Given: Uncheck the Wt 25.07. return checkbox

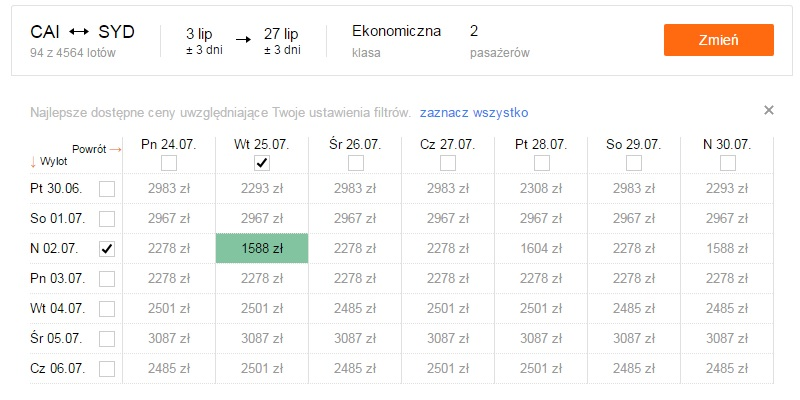Looking at the screenshot, I should 262,163.
